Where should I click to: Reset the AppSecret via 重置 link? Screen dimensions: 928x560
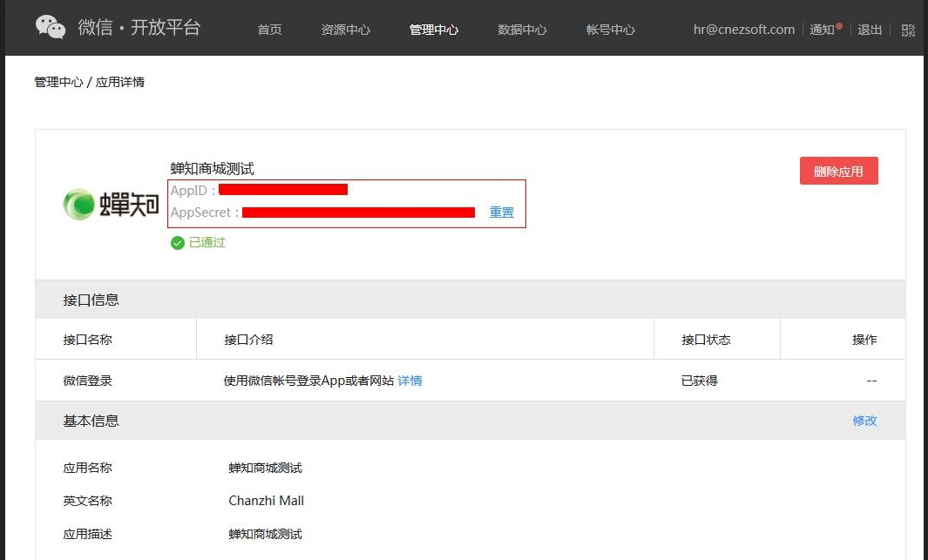pos(501,213)
